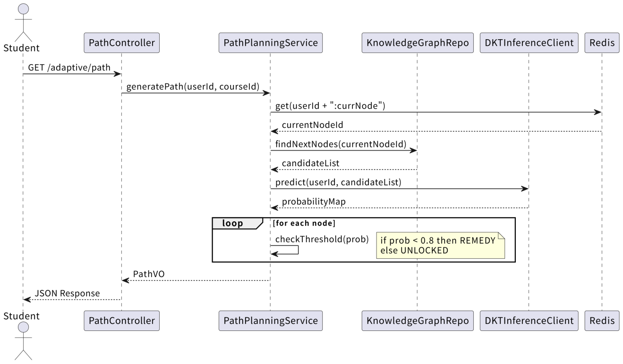Click the JSON Response return message
Viewport: 623px width, 364px height.
pyautogui.click(x=67, y=293)
